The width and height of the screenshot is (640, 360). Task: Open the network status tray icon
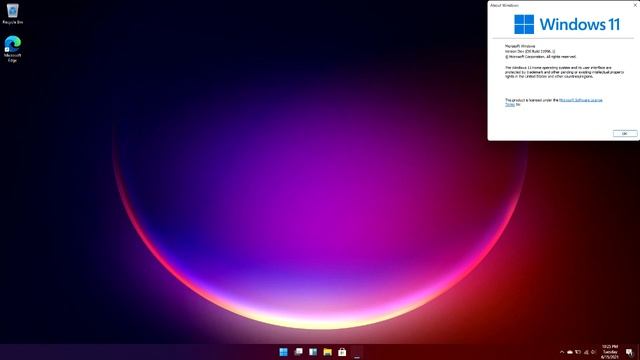pos(586,352)
